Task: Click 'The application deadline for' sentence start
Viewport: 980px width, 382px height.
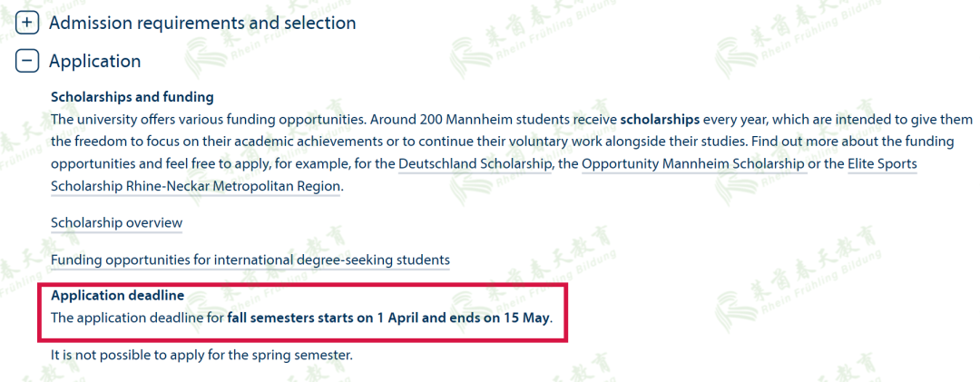Action: (x=136, y=318)
